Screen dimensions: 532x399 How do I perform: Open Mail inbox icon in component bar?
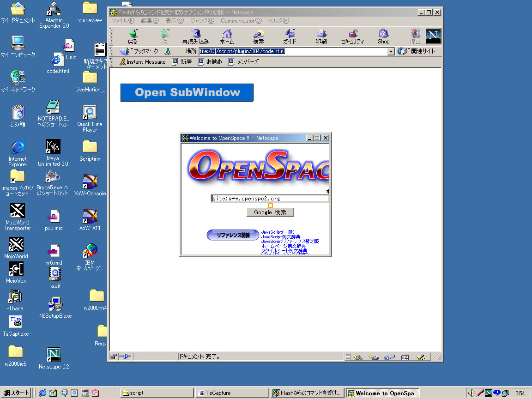[374, 357]
